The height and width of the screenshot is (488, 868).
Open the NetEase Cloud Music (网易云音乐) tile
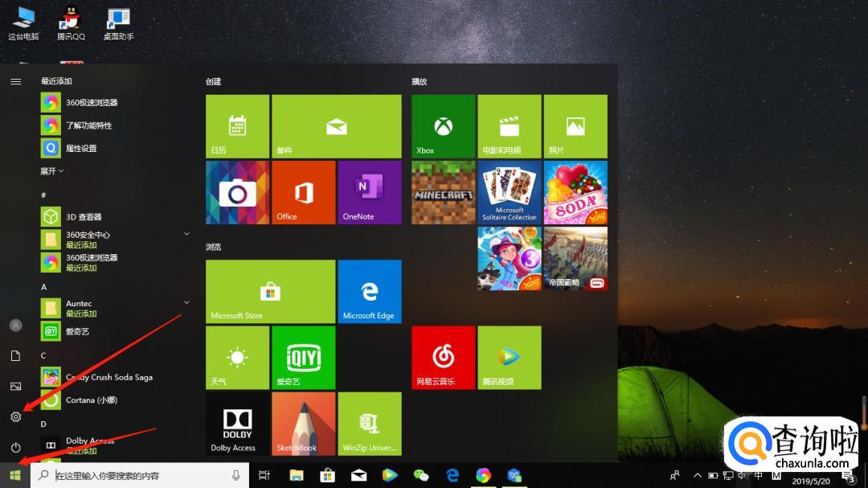coord(444,358)
